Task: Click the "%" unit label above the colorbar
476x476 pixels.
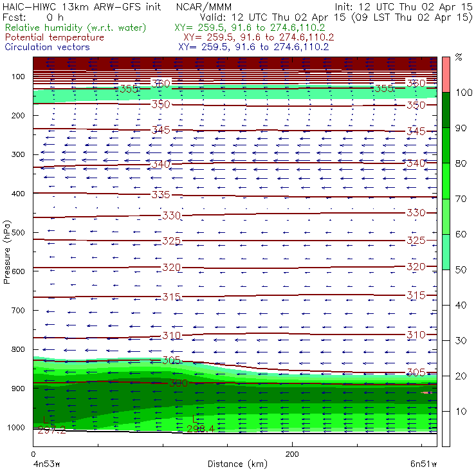Action: [459, 57]
